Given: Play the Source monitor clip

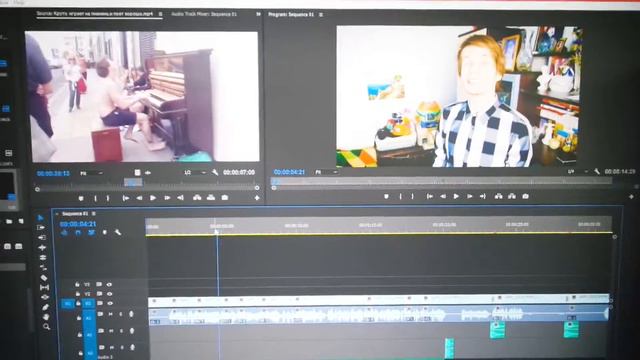Looking at the screenshot, I should click(x=153, y=198).
